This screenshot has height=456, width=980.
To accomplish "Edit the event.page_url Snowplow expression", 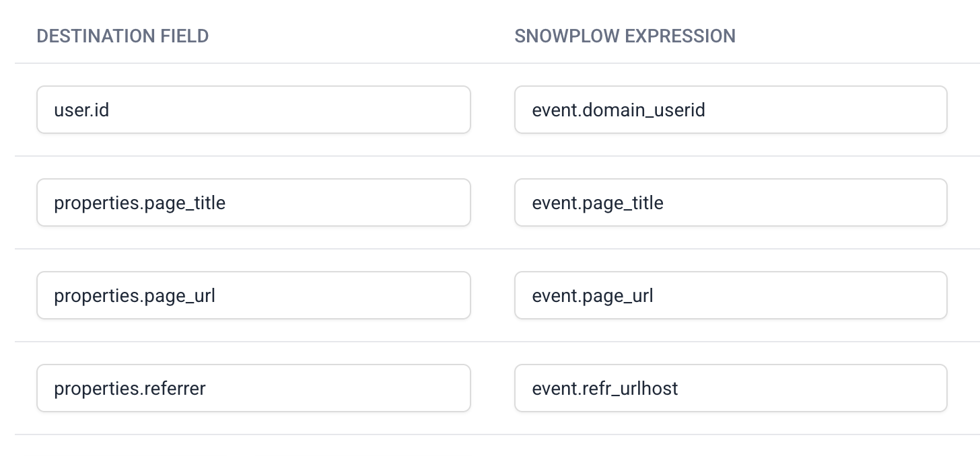I will pyautogui.click(x=730, y=295).
